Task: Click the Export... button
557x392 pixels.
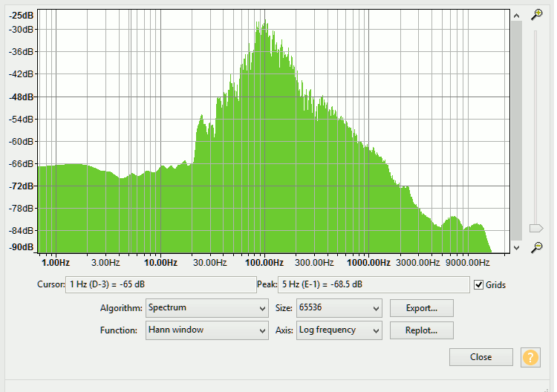Action: (x=421, y=307)
